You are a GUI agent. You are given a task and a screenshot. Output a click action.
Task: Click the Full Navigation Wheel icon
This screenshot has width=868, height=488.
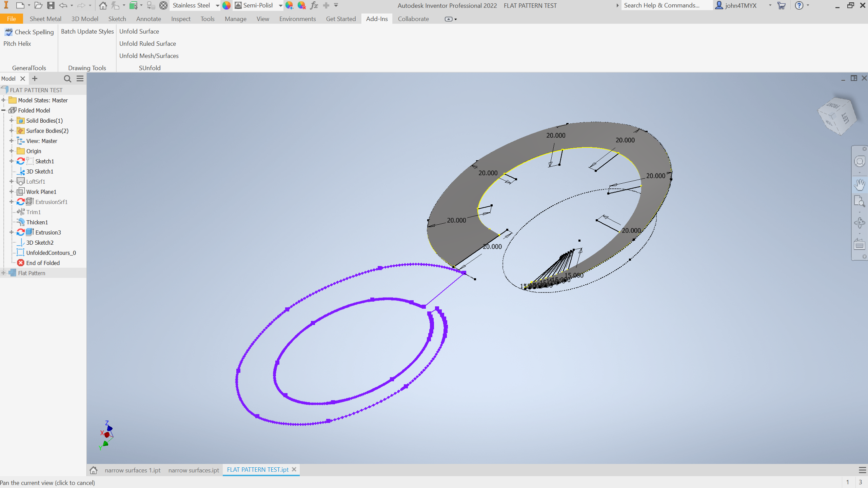pos(860,162)
